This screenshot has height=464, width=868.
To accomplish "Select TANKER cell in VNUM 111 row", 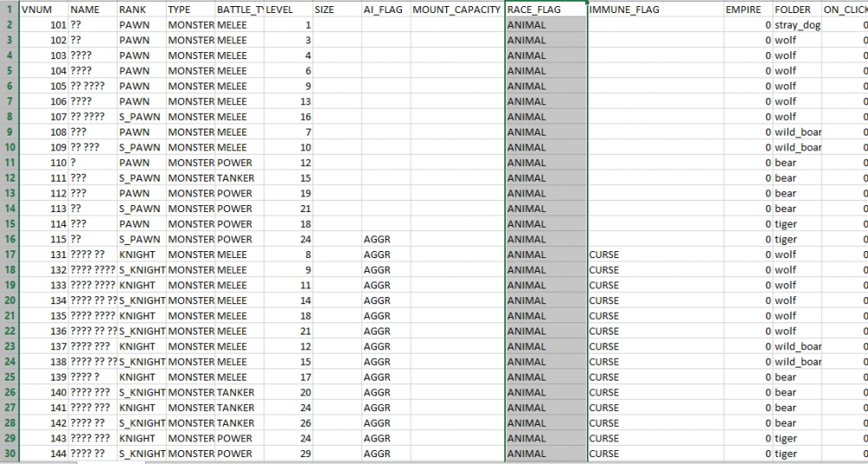I will [x=240, y=178].
